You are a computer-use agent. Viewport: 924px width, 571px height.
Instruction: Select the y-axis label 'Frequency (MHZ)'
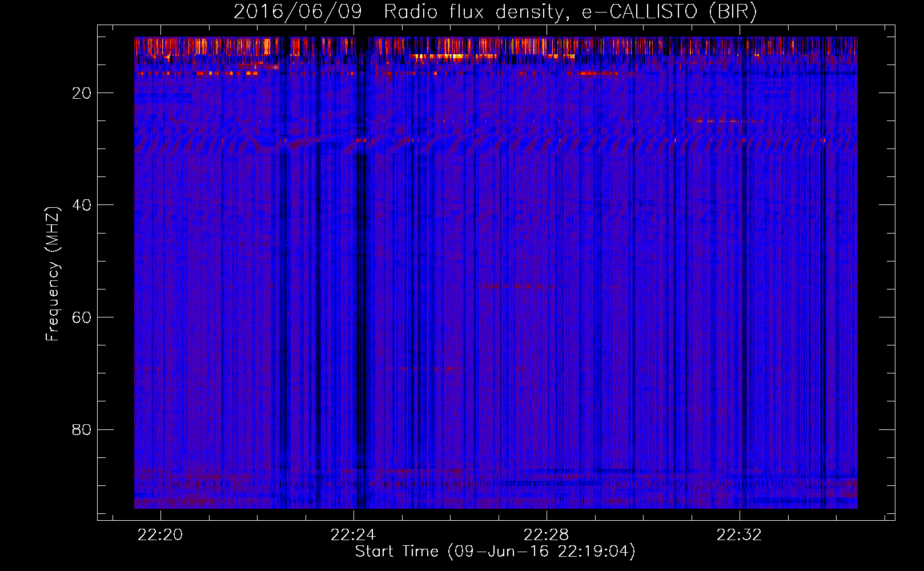point(53,274)
